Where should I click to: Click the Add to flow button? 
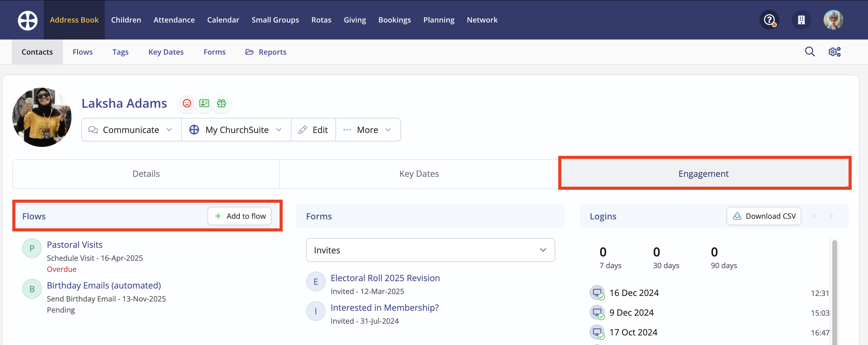(x=239, y=216)
